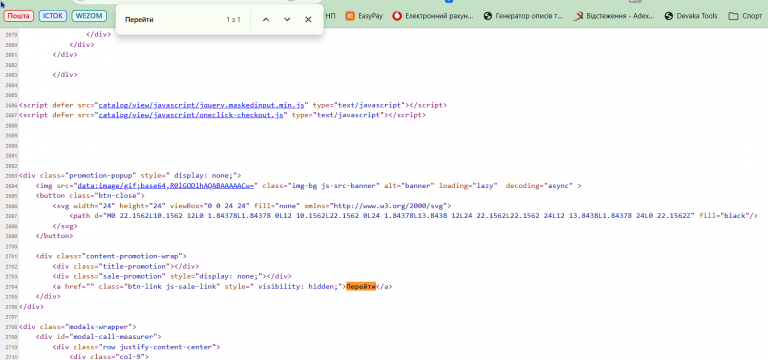Open oneclick-checkout.js source link
The height and width of the screenshot is (360, 768).
point(191,115)
